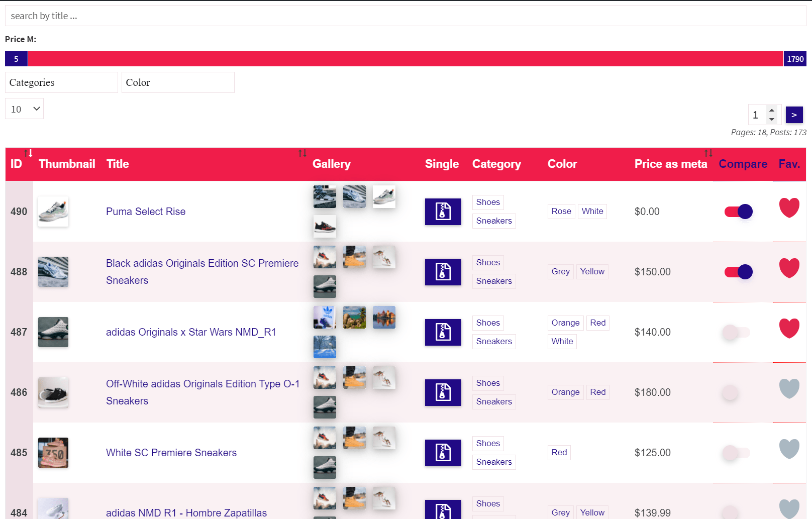This screenshot has height=519, width=812.
Task: Click Shoes category tag in row 490
Action: (488, 202)
